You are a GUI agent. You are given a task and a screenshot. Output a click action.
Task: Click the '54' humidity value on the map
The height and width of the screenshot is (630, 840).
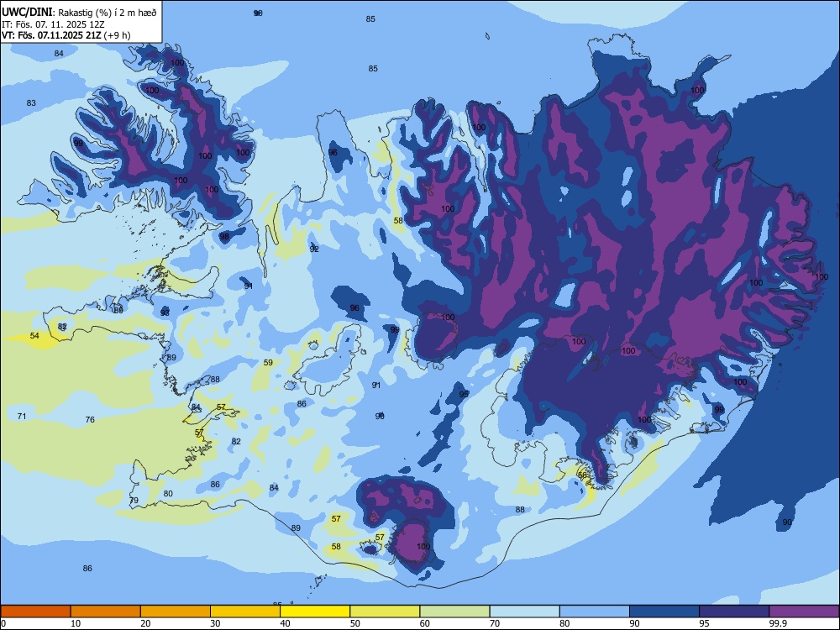34,335
